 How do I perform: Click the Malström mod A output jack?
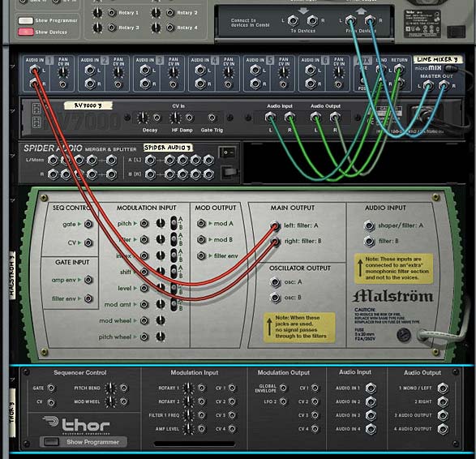[x=201, y=224]
